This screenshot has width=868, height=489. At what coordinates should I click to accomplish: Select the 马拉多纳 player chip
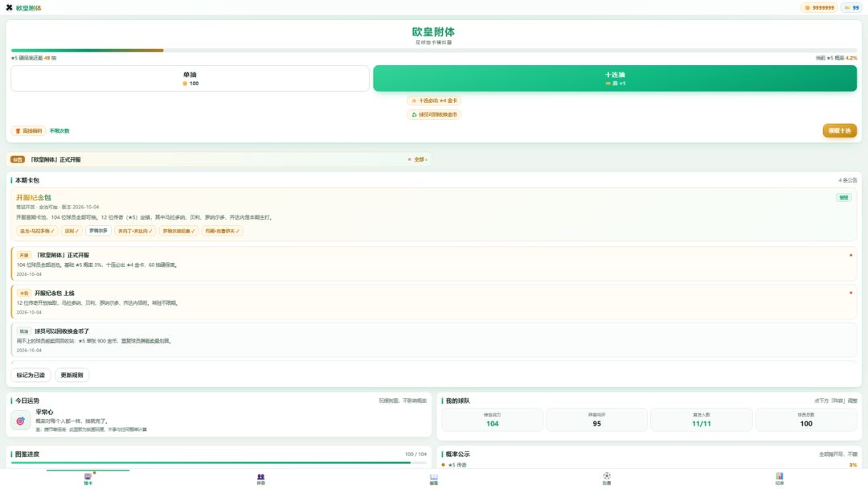coord(36,231)
